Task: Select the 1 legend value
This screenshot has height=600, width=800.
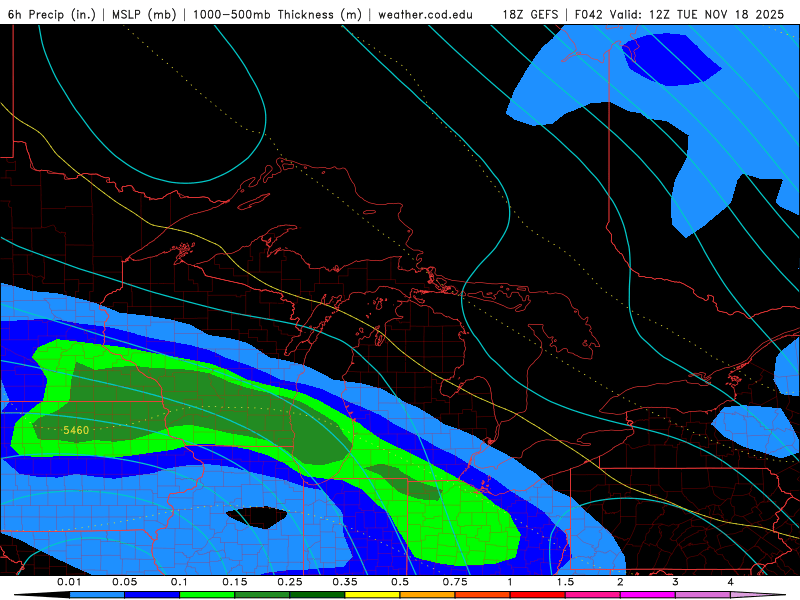Action: [x=510, y=582]
